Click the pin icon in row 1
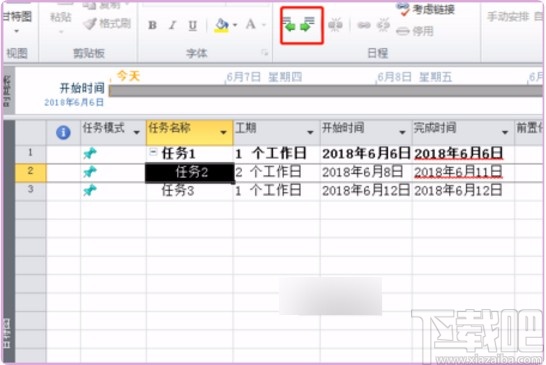546x365 pixels. 90,153
